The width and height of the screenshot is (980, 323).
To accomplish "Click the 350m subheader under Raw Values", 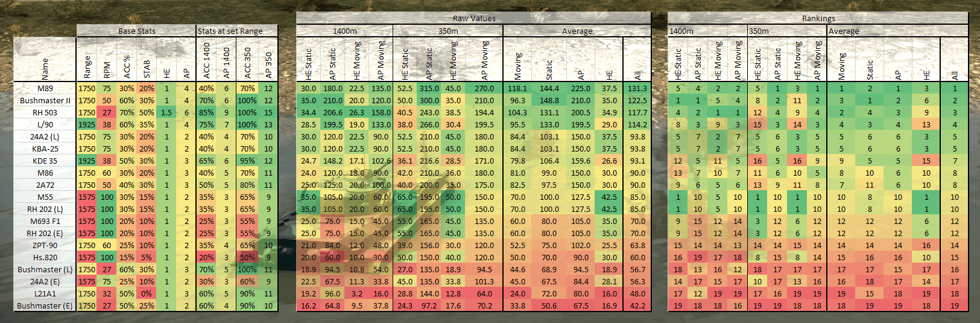I will coord(448,31).
